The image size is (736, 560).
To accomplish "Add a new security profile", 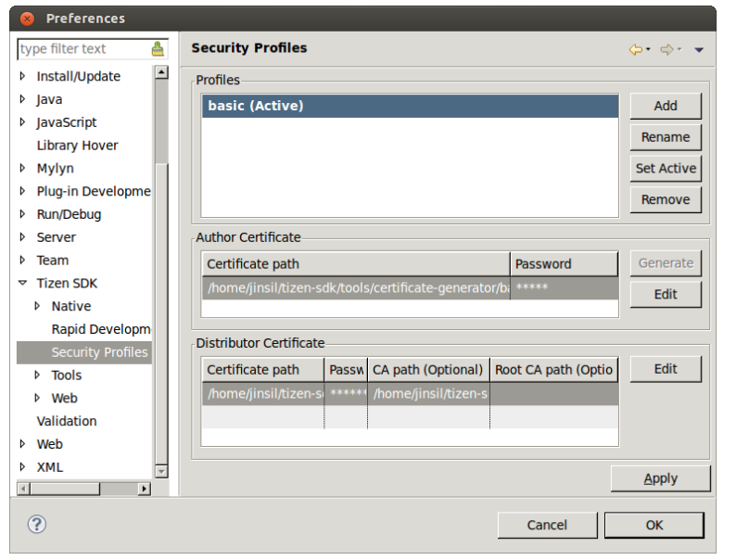I will (x=665, y=106).
